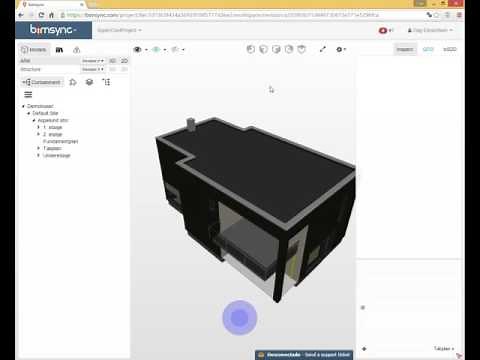Screen dimensions: 480x360
Task: Open the user account dropdown
Action: 430,30
